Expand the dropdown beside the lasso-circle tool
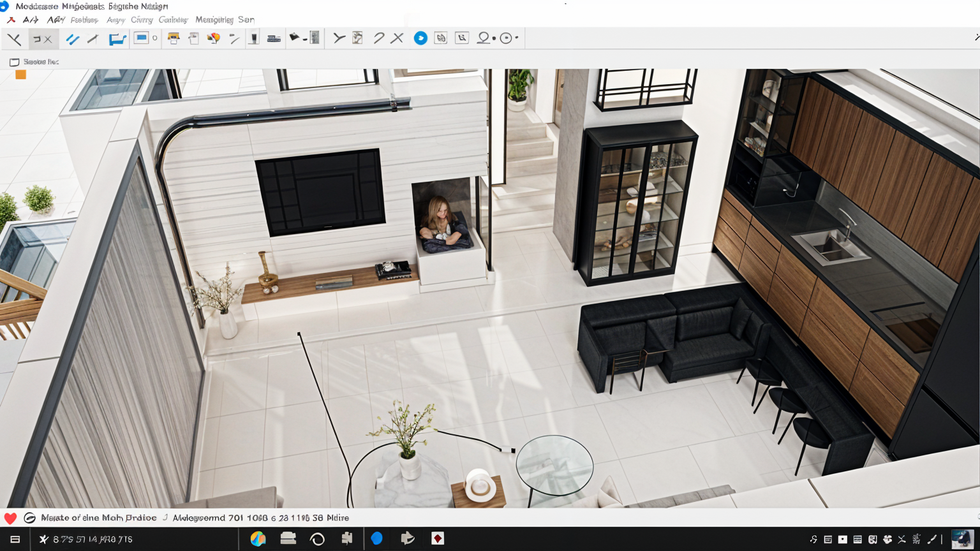Image resolution: width=980 pixels, height=551 pixels. (x=494, y=38)
